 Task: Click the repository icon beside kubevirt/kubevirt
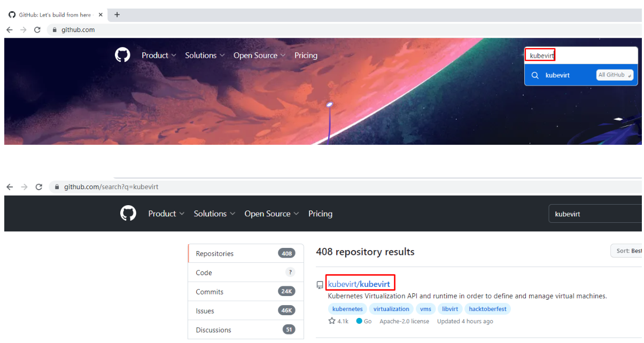[320, 285]
